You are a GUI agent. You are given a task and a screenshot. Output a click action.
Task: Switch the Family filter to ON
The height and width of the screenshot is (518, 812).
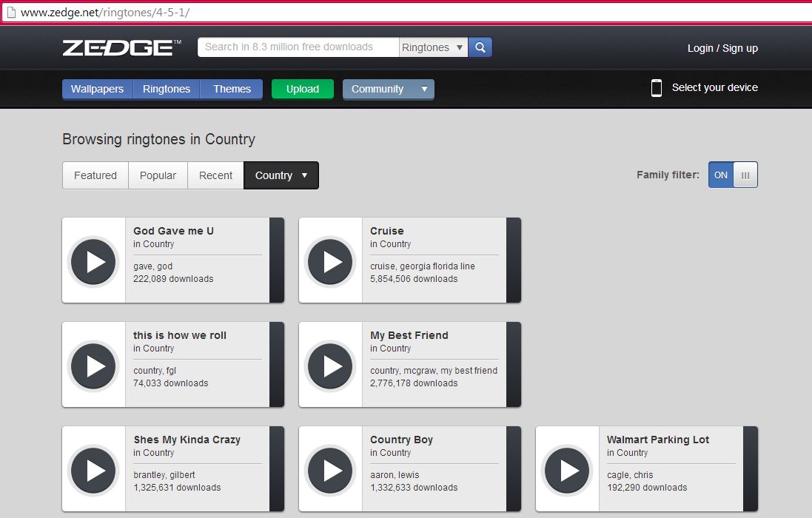tap(721, 175)
